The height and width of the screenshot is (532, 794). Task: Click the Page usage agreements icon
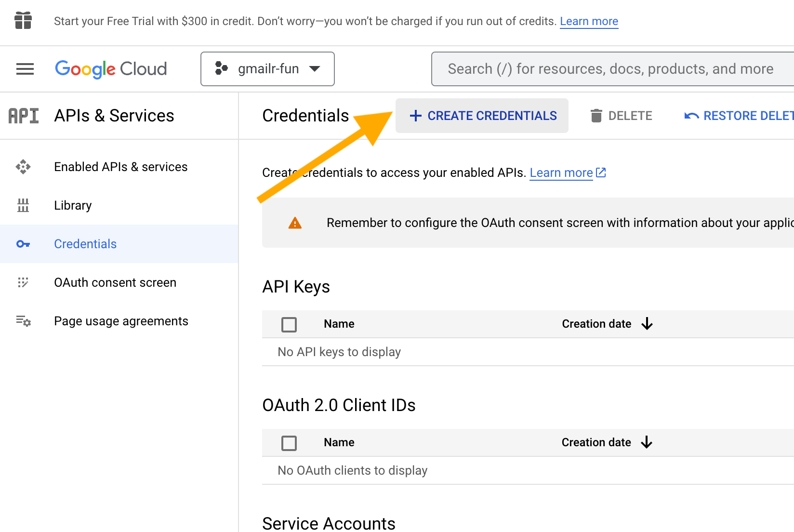click(23, 321)
